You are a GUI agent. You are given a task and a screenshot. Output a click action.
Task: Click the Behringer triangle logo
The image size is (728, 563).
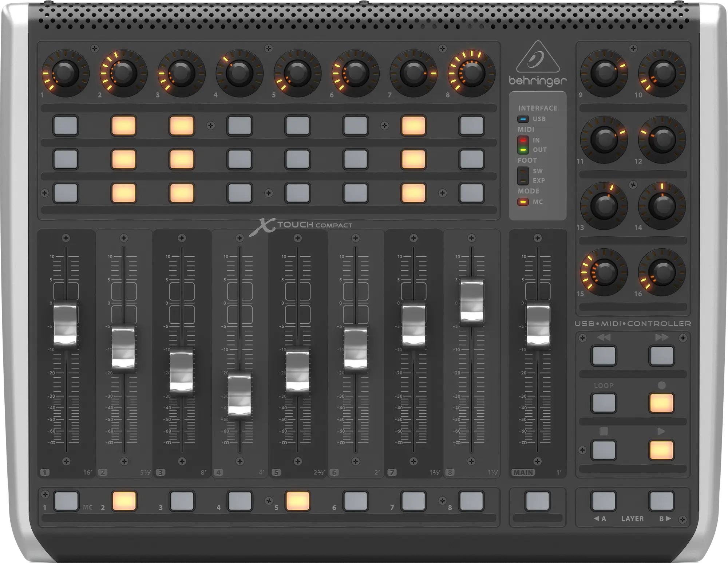(538, 57)
